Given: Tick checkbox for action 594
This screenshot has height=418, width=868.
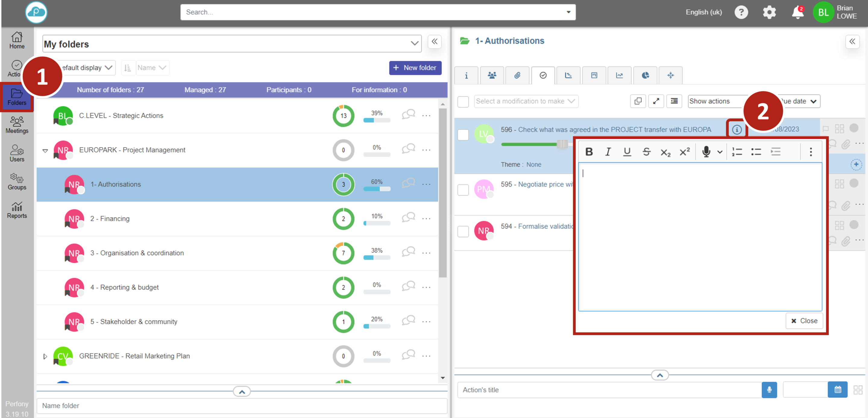Looking at the screenshot, I should pos(463,231).
